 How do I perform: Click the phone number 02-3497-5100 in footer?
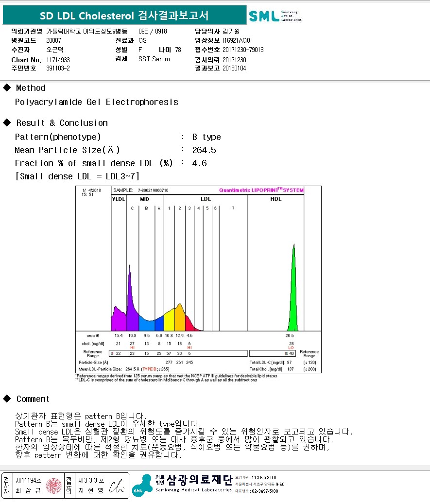pos(264,491)
